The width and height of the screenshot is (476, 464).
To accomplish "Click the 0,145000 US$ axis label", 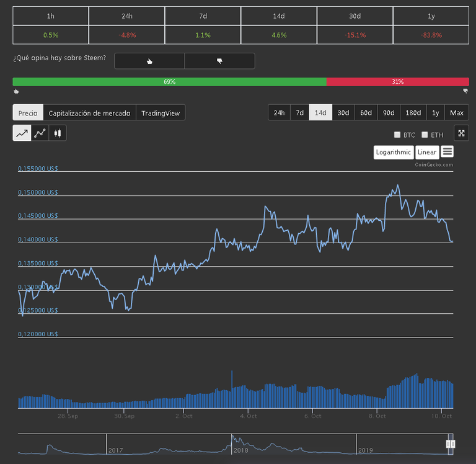I will [38, 216].
